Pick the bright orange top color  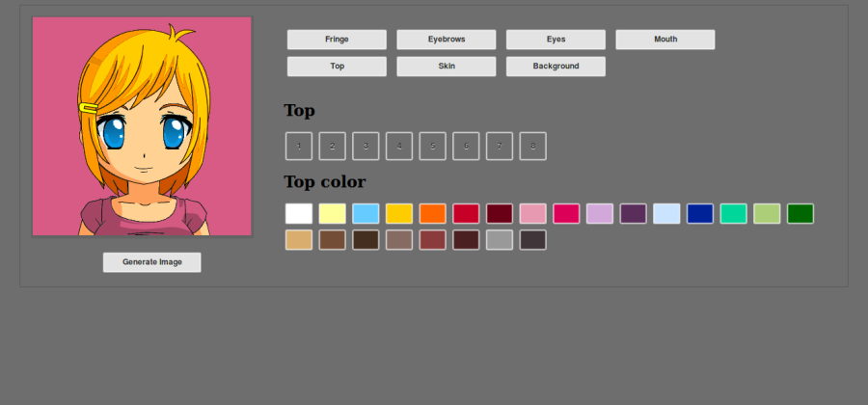pyautogui.click(x=432, y=213)
